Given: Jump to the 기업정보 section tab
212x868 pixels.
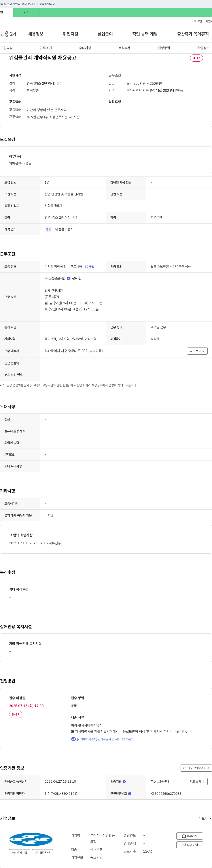Looking at the screenshot, I should click(203, 48).
